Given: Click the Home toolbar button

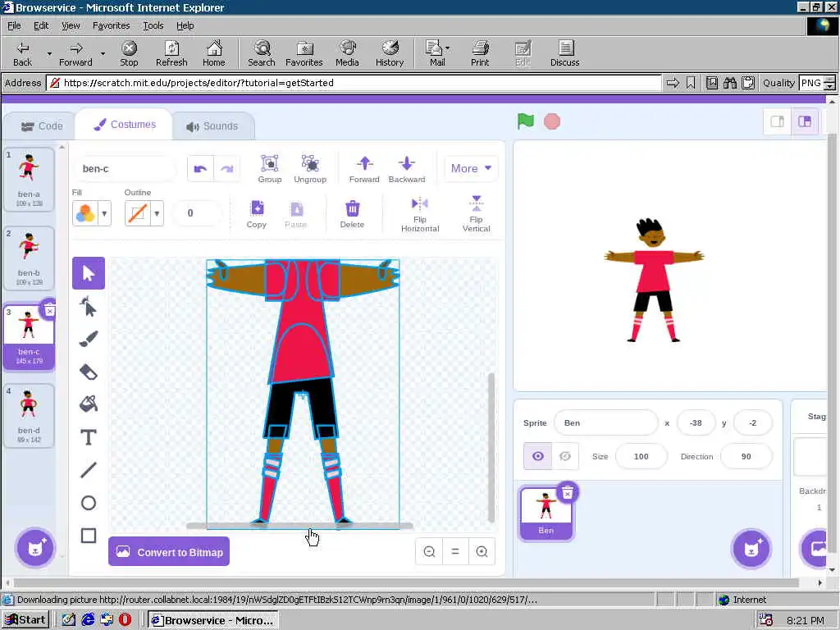Looking at the screenshot, I should (214, 53).
